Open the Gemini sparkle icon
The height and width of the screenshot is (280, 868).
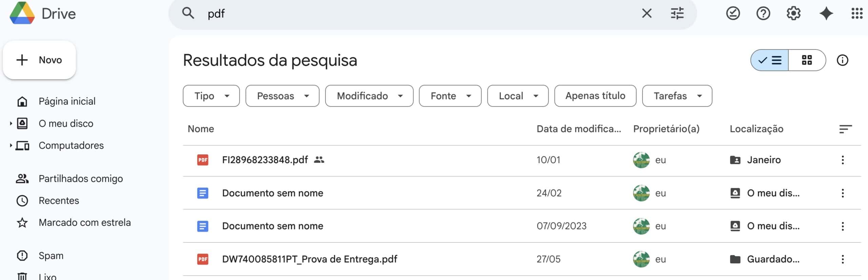826,14
